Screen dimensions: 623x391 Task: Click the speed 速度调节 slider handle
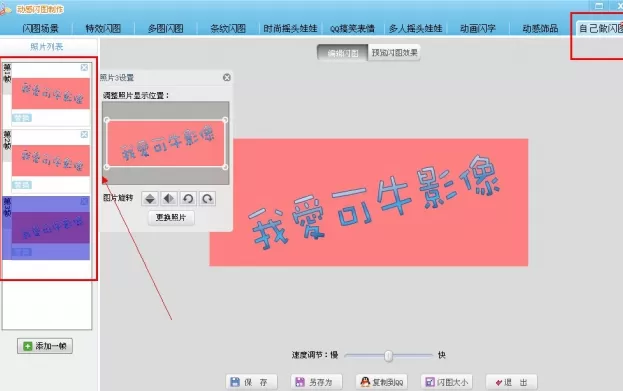point(389,356)
